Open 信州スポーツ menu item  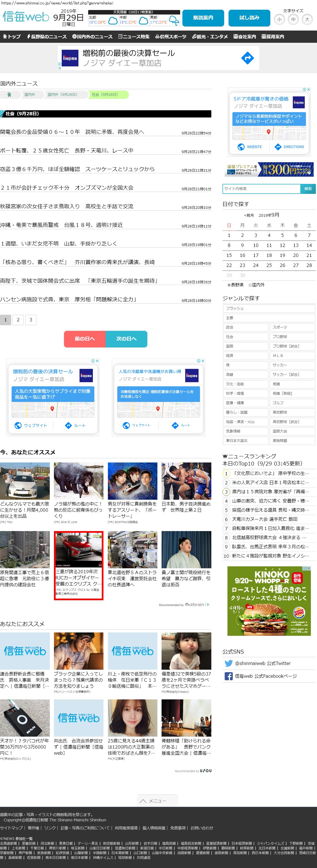pos(171,37)
